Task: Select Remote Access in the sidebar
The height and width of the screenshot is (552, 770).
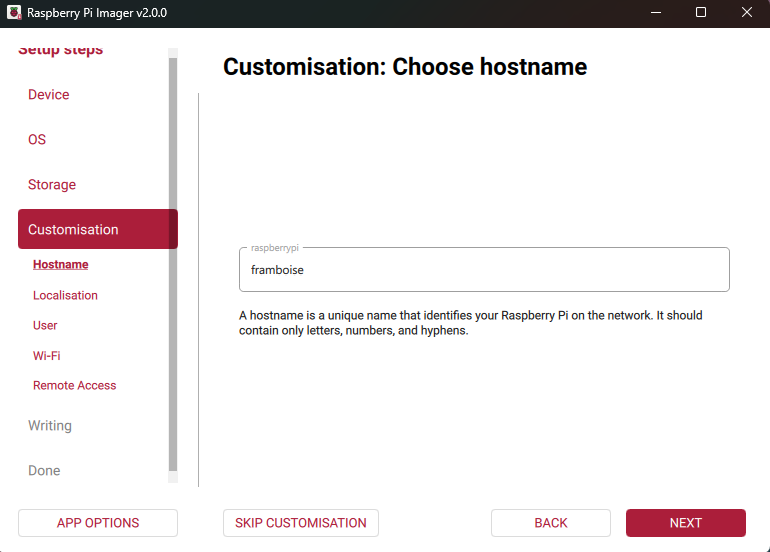Action: pyautogui.click(x=74, y=385)
